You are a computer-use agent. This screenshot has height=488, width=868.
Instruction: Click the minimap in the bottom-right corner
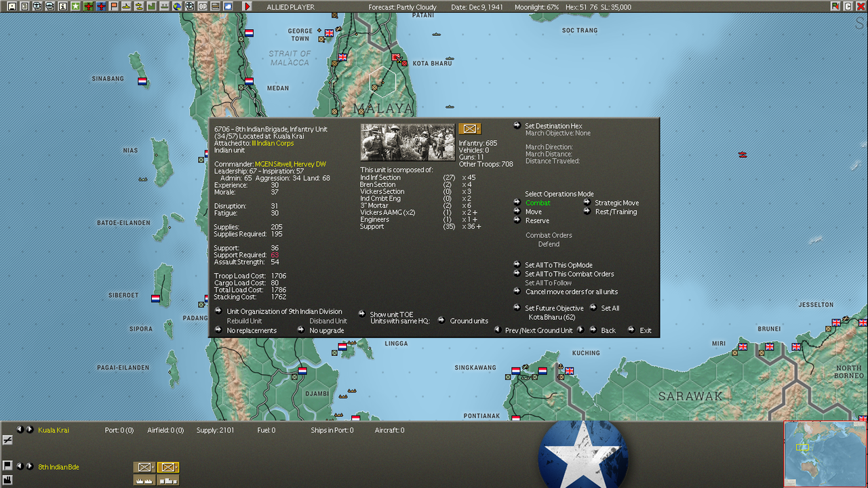coord(825,454)
